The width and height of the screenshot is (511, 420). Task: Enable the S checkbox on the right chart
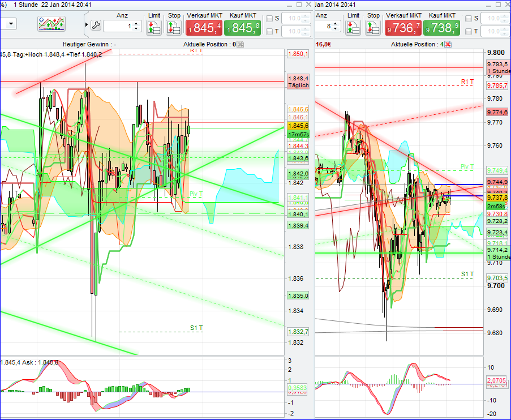coord(469,18)
